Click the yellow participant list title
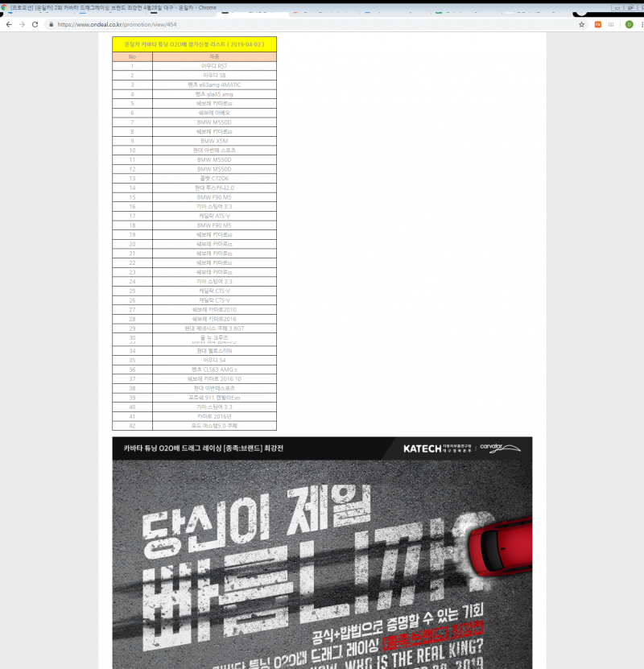 195,44
